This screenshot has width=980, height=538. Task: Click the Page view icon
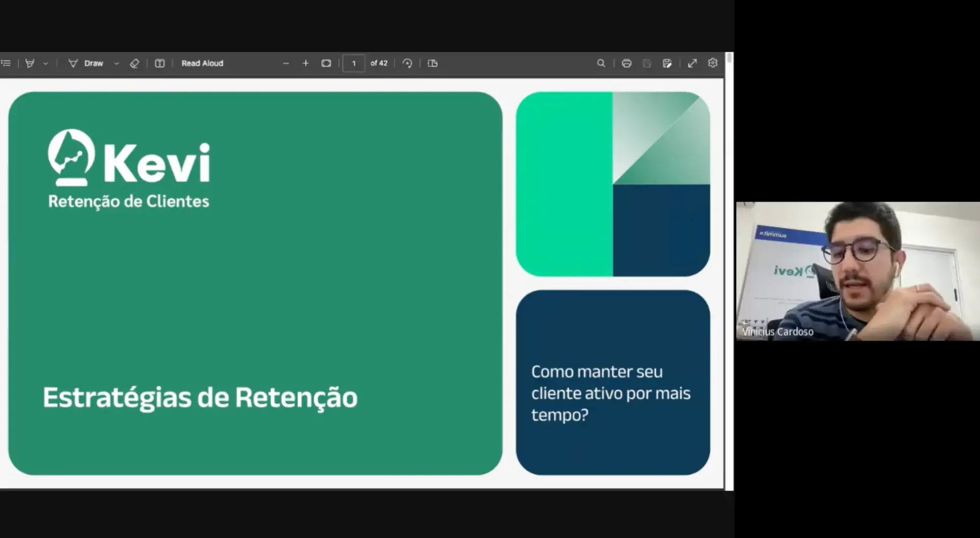point(433,63)
